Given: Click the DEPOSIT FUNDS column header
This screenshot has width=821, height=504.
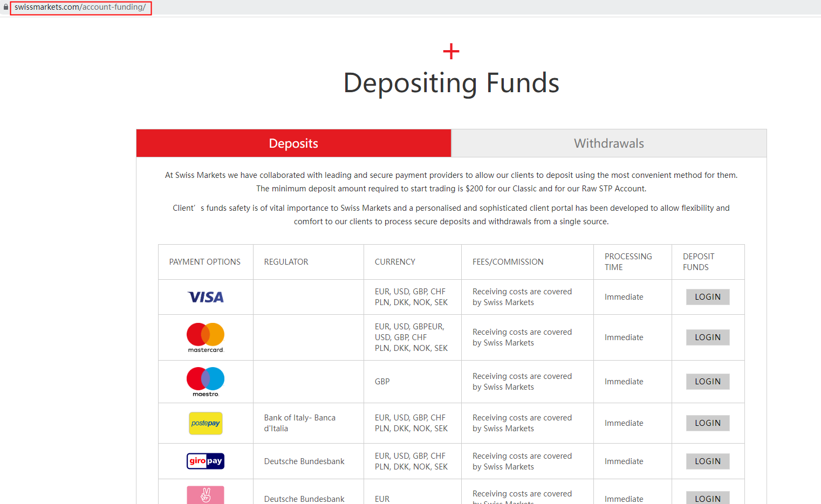Looking at the screenshot, I should point(699,262).
